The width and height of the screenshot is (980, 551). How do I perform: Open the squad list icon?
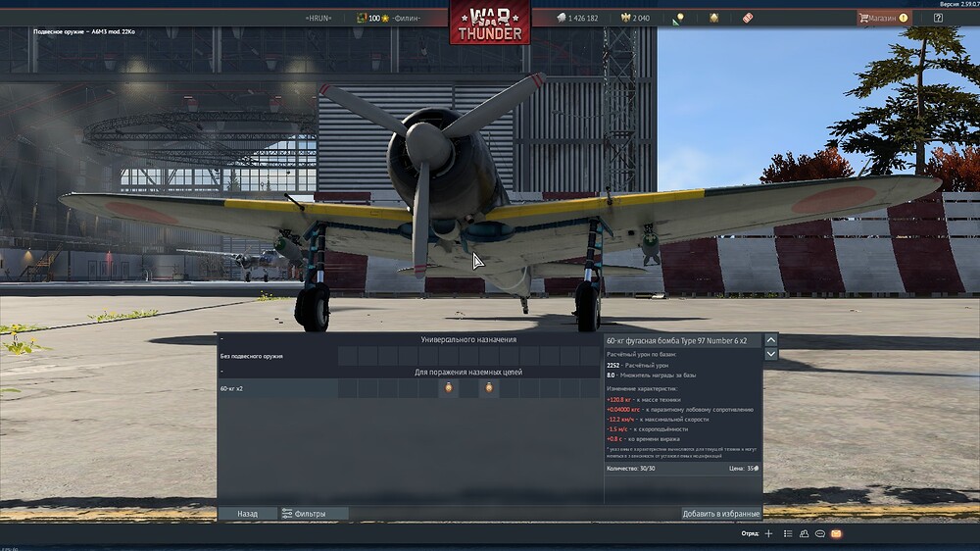coord(788,533)
